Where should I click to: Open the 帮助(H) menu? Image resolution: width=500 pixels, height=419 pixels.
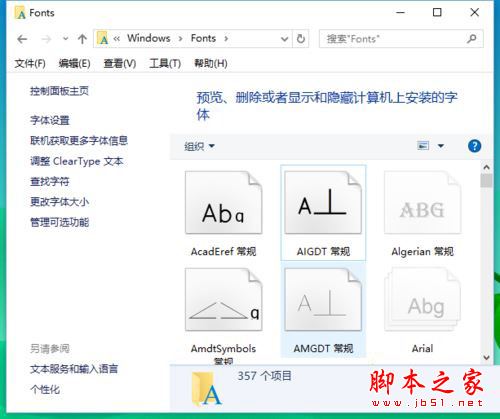211,63
